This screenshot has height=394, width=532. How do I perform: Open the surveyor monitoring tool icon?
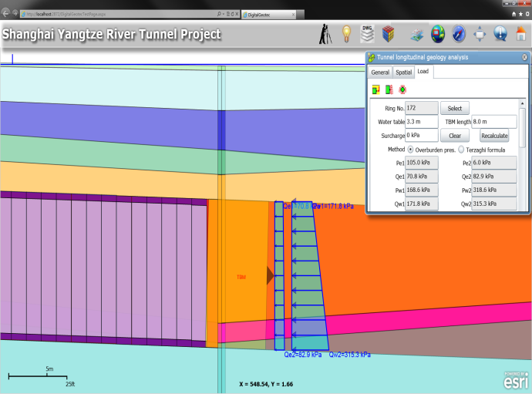325,34
